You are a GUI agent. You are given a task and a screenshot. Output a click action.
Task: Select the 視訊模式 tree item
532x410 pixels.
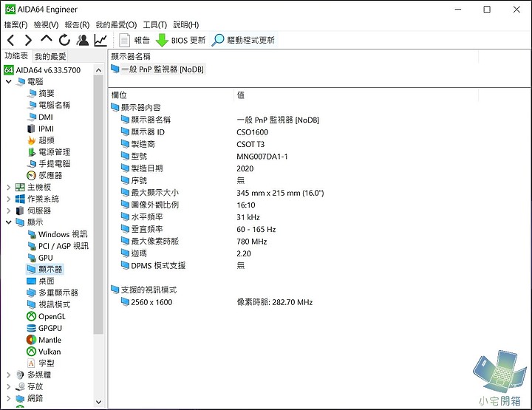pyautogui.click(x=49, y=304)
